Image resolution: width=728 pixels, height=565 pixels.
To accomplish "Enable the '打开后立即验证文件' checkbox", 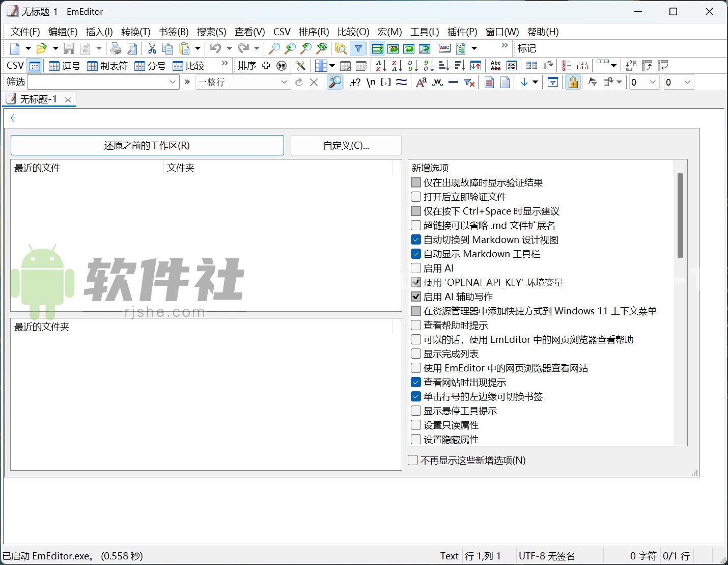I will [x=415, y=197].
